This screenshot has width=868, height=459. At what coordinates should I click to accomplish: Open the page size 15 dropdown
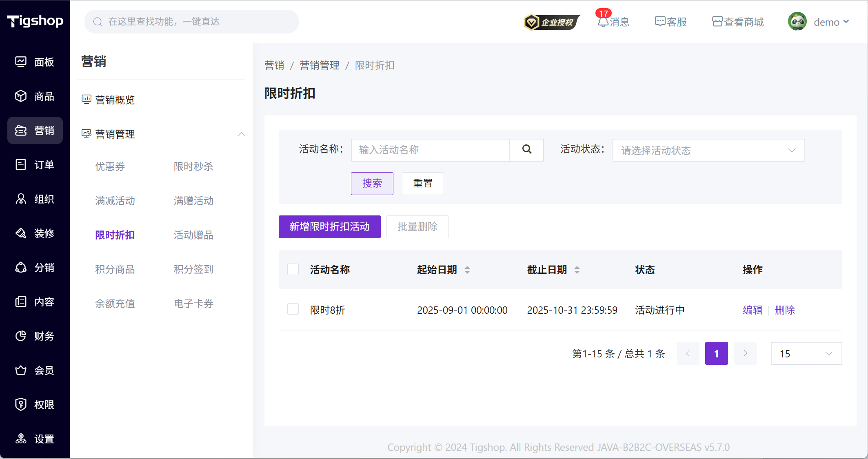coord(806,353)
